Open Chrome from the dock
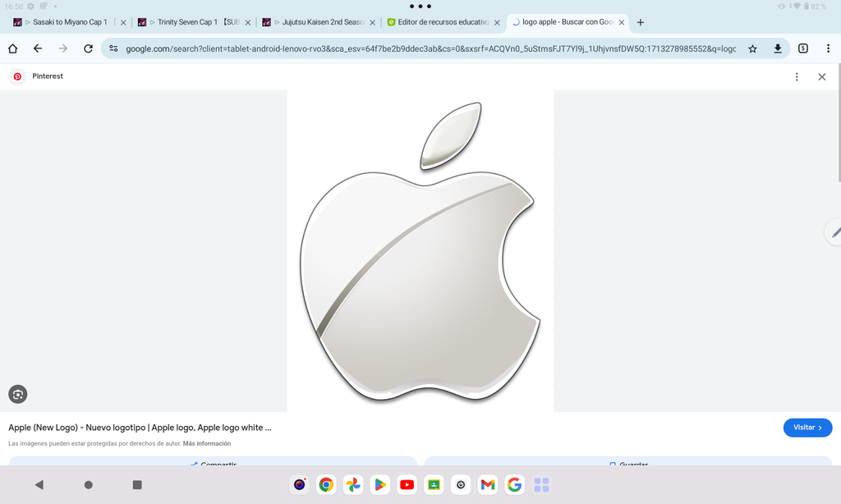 (x=326, y=484)
